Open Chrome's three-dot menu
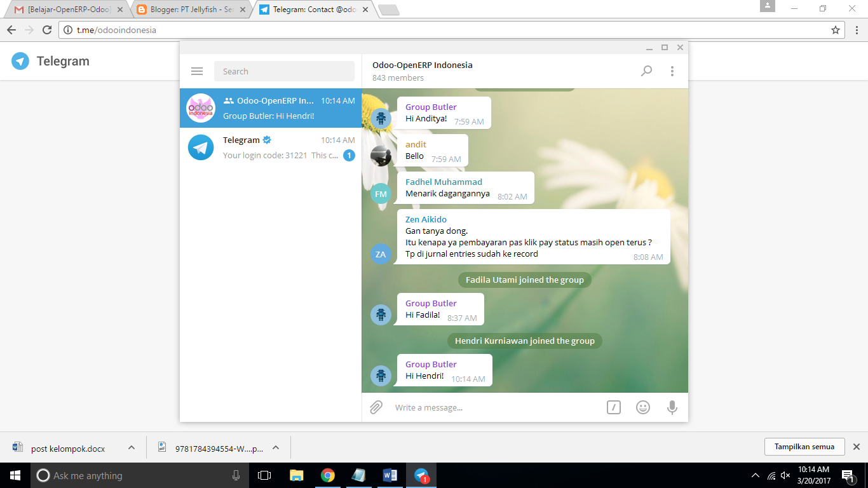The image size is (868, 488). 856,30
